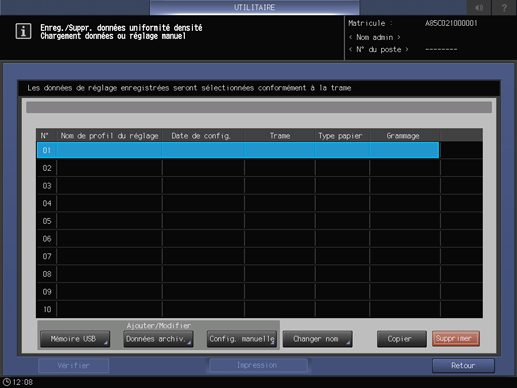517x388 pixels.
Task: Click Nom de profil du réglage header
Action: tap(109, 136)
